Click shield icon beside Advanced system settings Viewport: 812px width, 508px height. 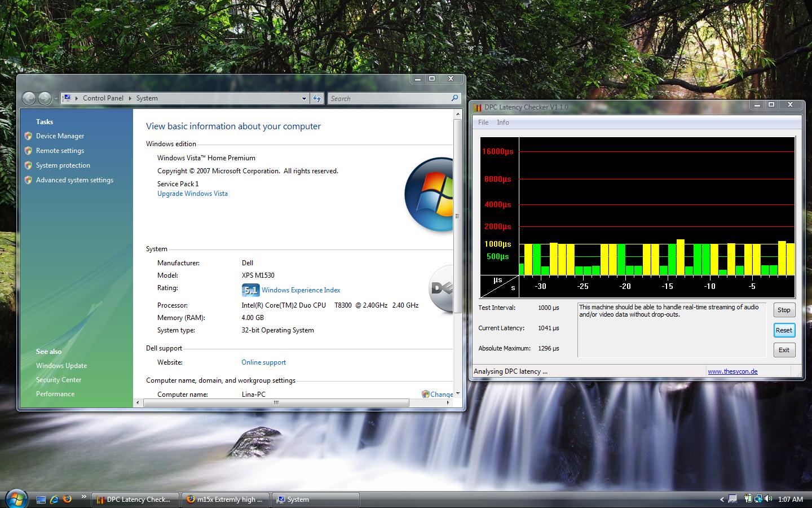pos(28,180)
